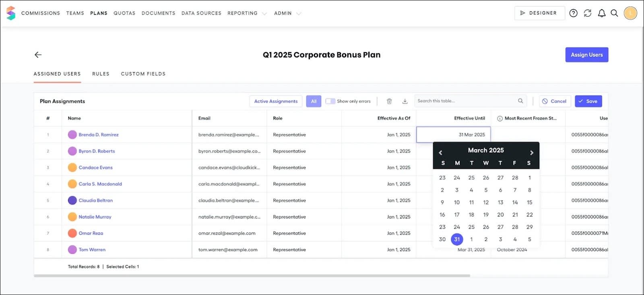Viewport: 644px width, 295px height.
Task: Click the refresh sync icon
Action: [588, 13]
